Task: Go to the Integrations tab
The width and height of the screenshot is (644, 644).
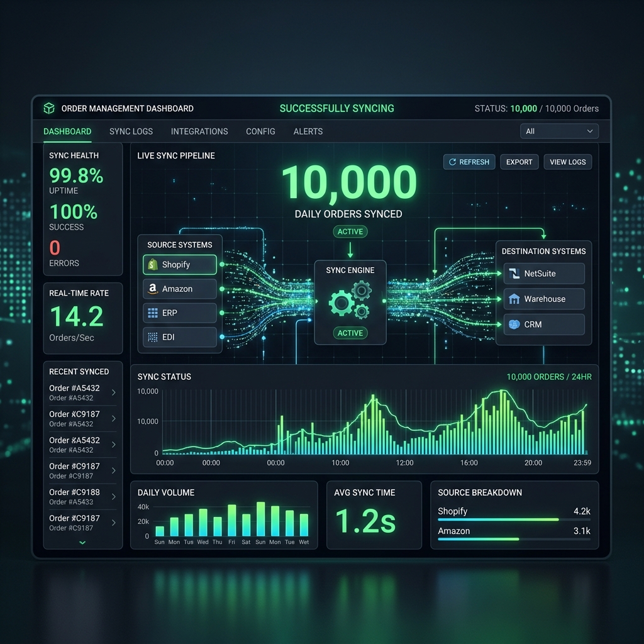Action: click(199, 131)
